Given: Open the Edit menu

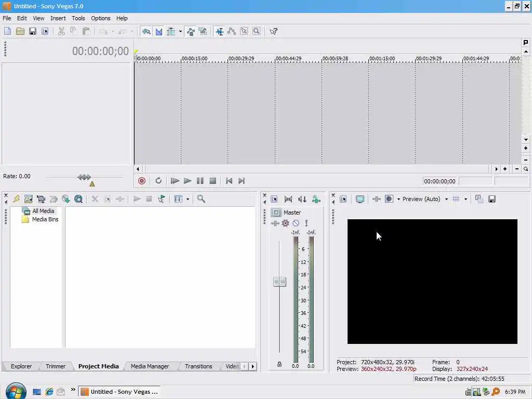Looking at the screenshot, I should click(x=22, y=18).
